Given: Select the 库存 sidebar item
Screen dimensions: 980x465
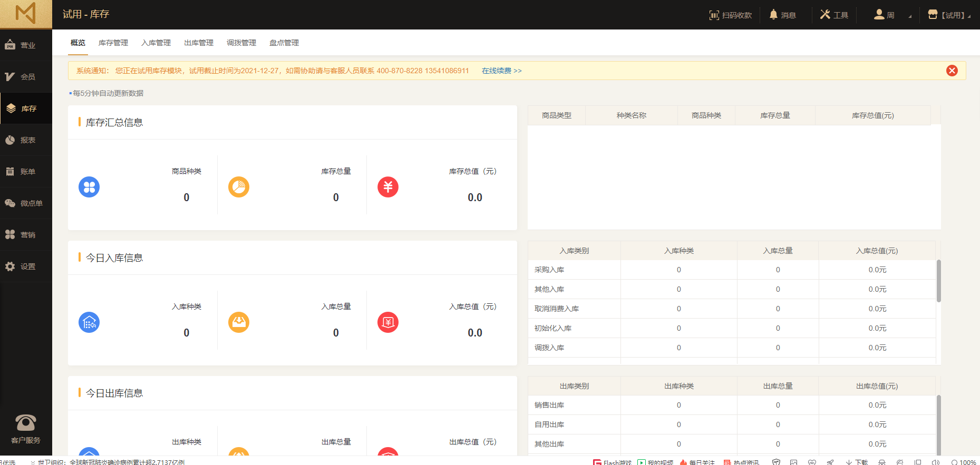Looking at the screenshot, I should point(26,108).
